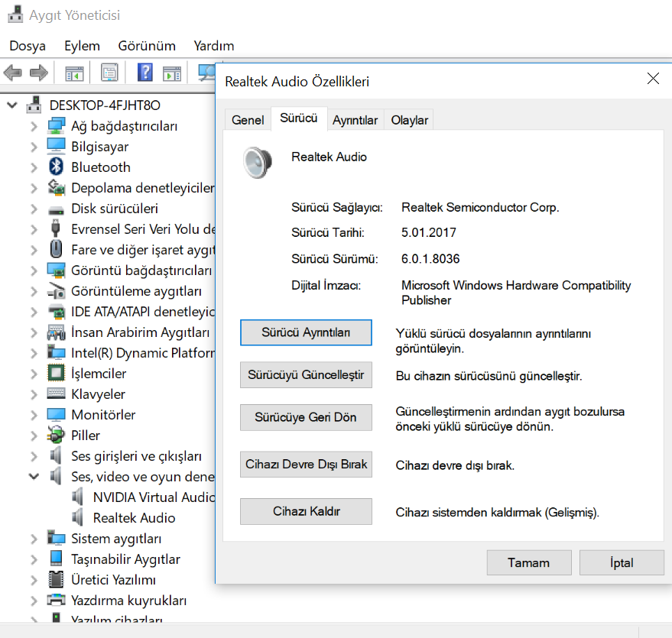Image resolution: width=672 pixels, height=638 pixels.
Task: Click driver date value 5.01.2017
Action: coord(429,232)
